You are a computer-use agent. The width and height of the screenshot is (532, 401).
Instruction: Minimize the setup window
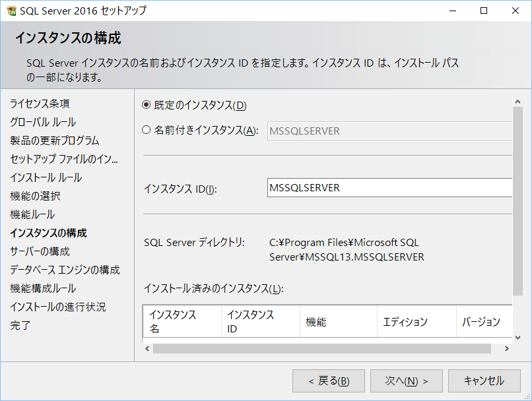click(x=453, y=11)
